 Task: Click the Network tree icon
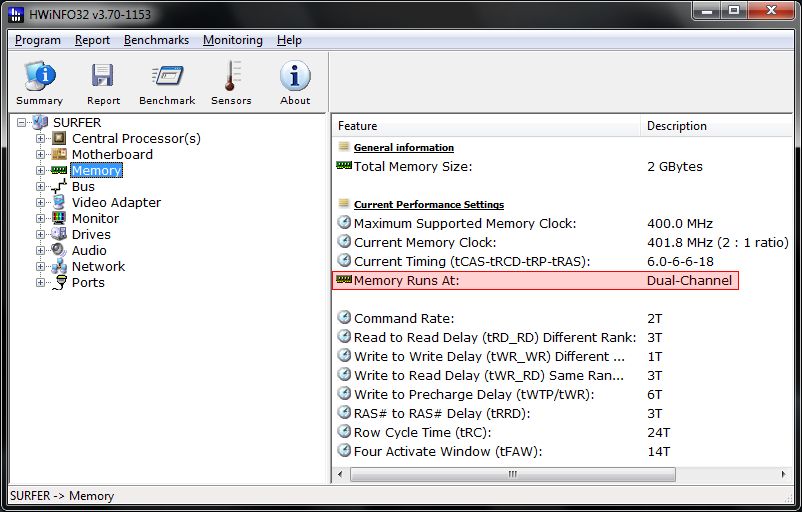59,266
